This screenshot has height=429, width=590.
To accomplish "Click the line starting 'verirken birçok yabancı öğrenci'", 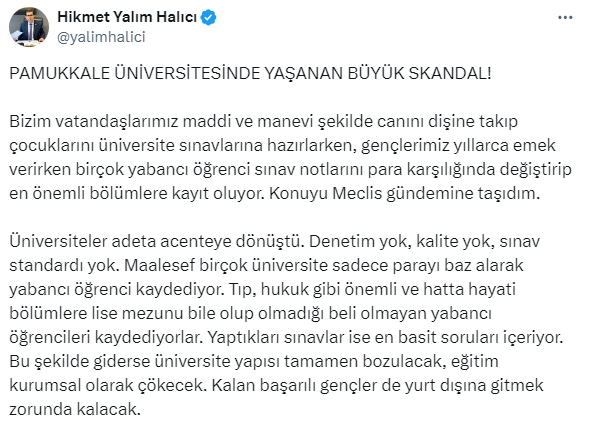I will tap(290, 170).
